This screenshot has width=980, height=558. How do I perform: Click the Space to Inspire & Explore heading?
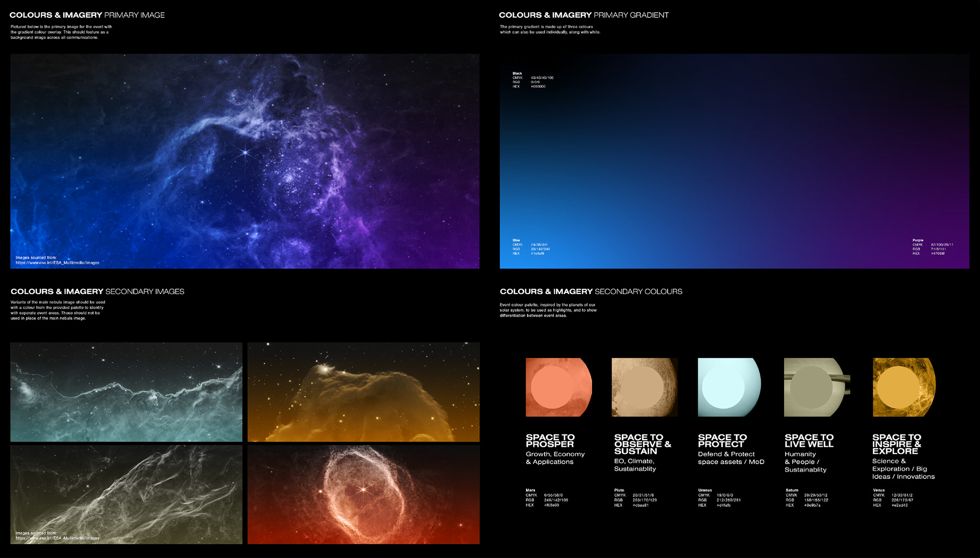point(896,444)
